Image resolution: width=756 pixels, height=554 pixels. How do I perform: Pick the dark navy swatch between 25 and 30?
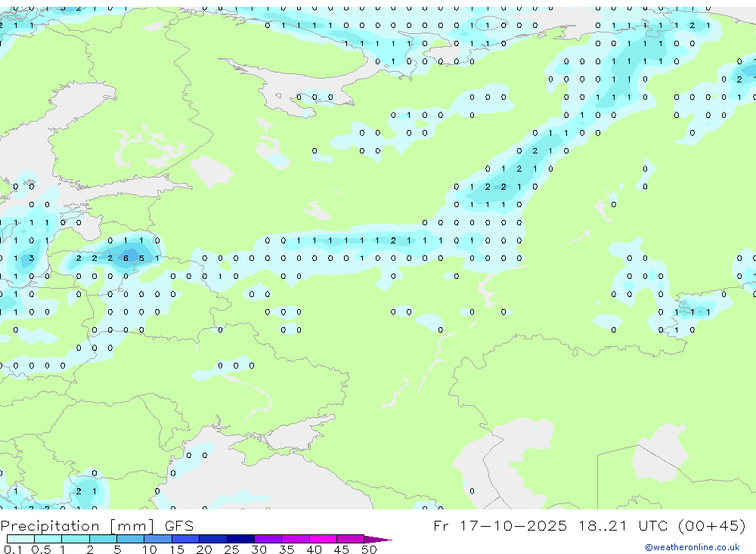[240, 539]
